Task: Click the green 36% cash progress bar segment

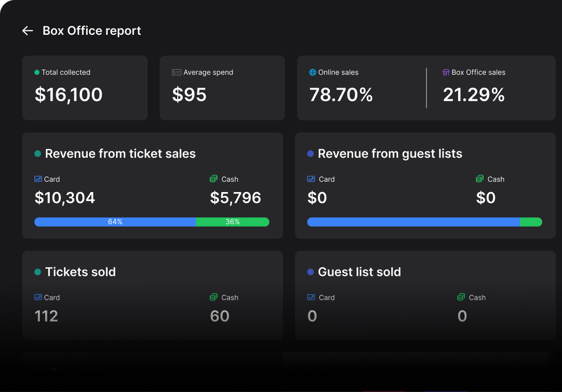Action: click(x=233, y=222)
